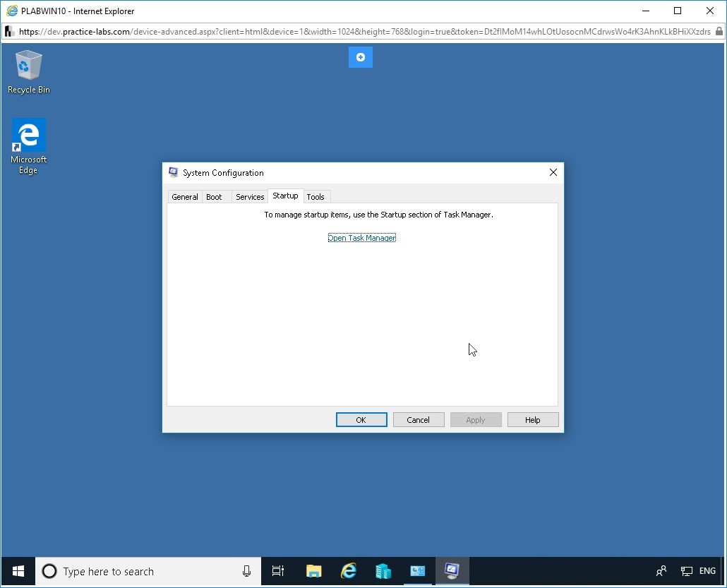Click the System Configuration title bar icon

(x=174, y=172)
